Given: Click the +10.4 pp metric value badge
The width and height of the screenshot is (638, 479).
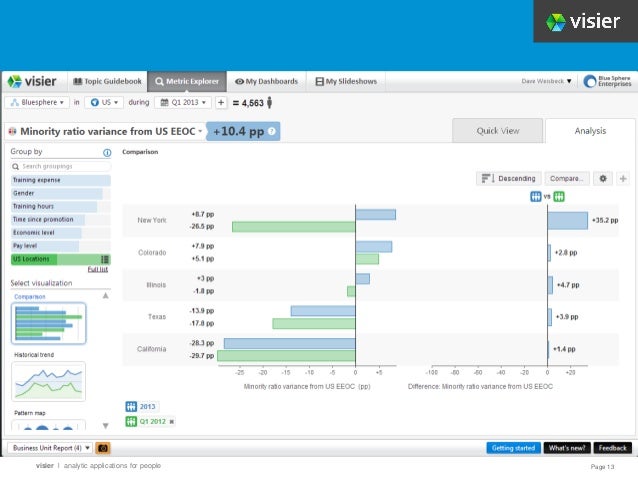Looking at the screenshot, I should [x=243, y=131].
